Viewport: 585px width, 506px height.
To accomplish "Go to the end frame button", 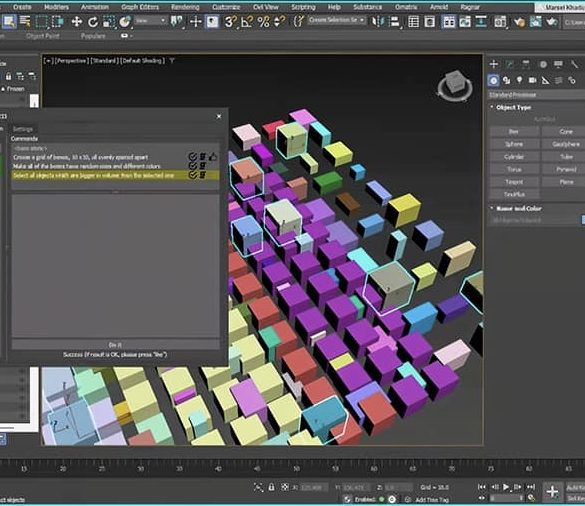I will point(530,487).
